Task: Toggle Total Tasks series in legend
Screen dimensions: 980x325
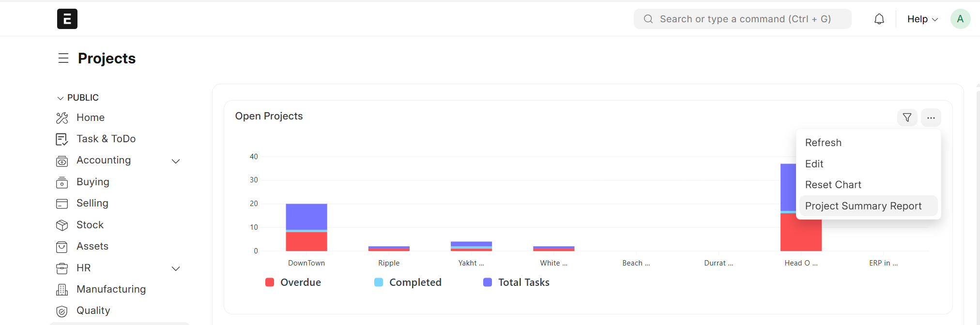Action: coord(516,282)
